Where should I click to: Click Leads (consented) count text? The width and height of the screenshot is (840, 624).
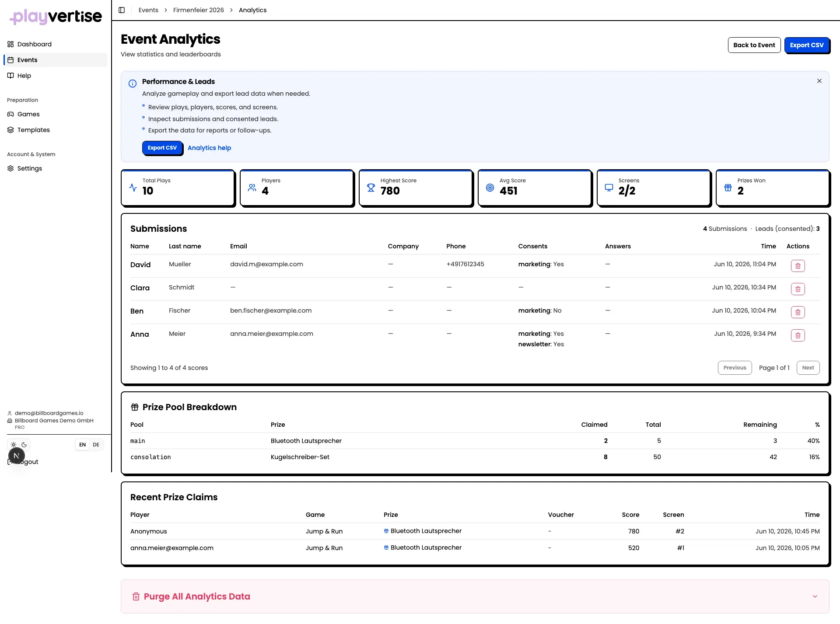(787, 229)
